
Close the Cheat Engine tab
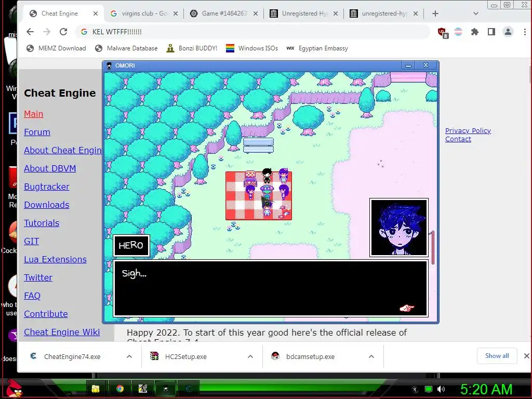[x=96, y=14]
